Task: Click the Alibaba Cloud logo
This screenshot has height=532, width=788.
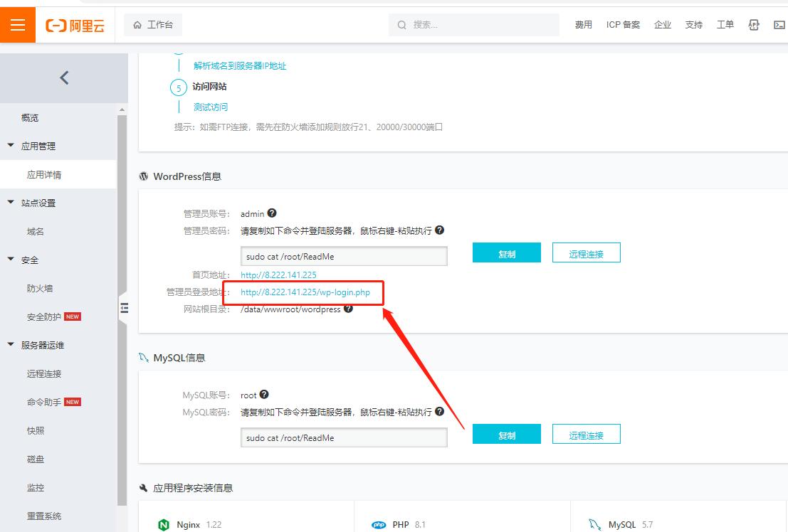Action: pyautogui.click(x=75, y=23)
